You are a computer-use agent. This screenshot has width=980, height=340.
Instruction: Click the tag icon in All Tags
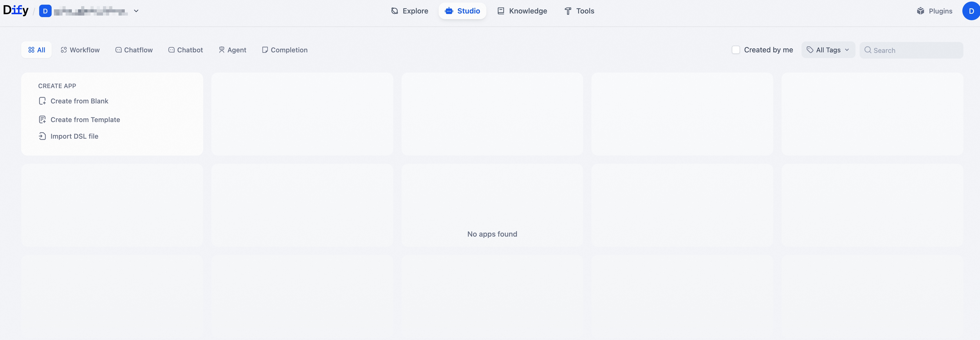coord(810,50)
